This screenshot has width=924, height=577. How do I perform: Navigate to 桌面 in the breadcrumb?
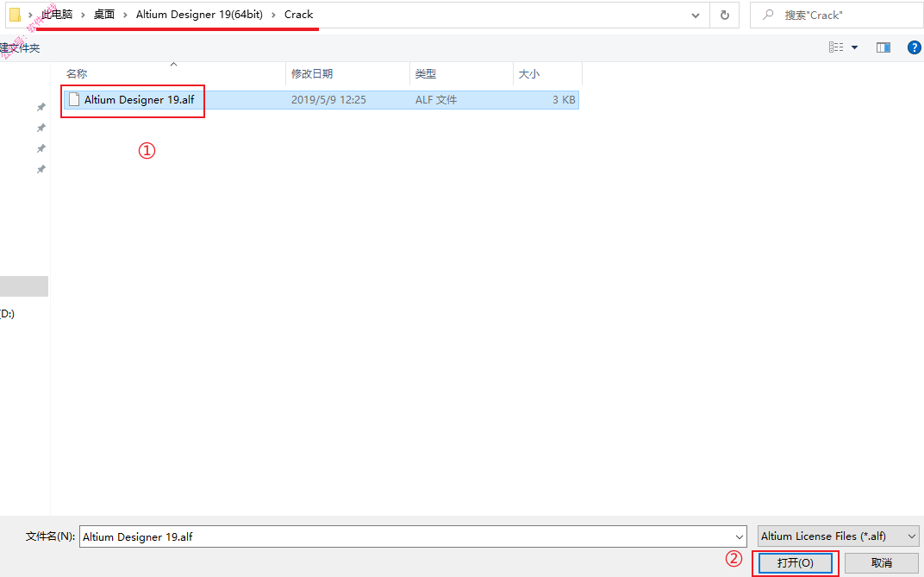(x=104, y=15)
